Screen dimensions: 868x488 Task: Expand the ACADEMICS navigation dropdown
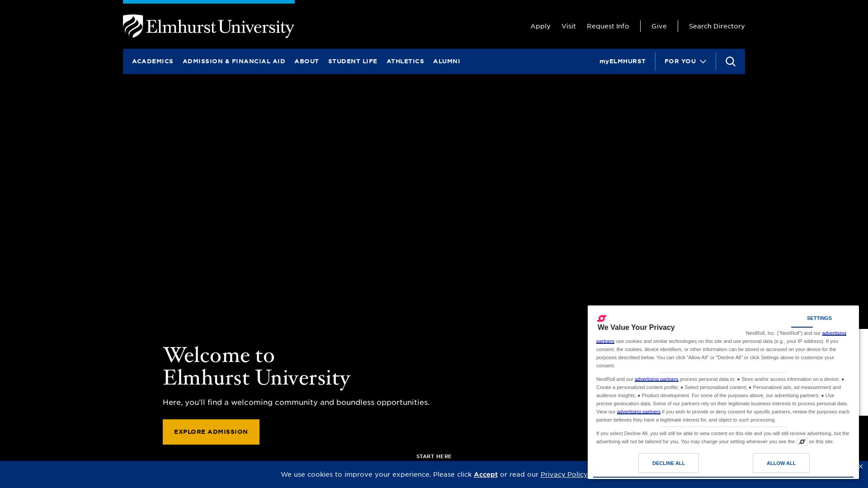click(153, 61)
